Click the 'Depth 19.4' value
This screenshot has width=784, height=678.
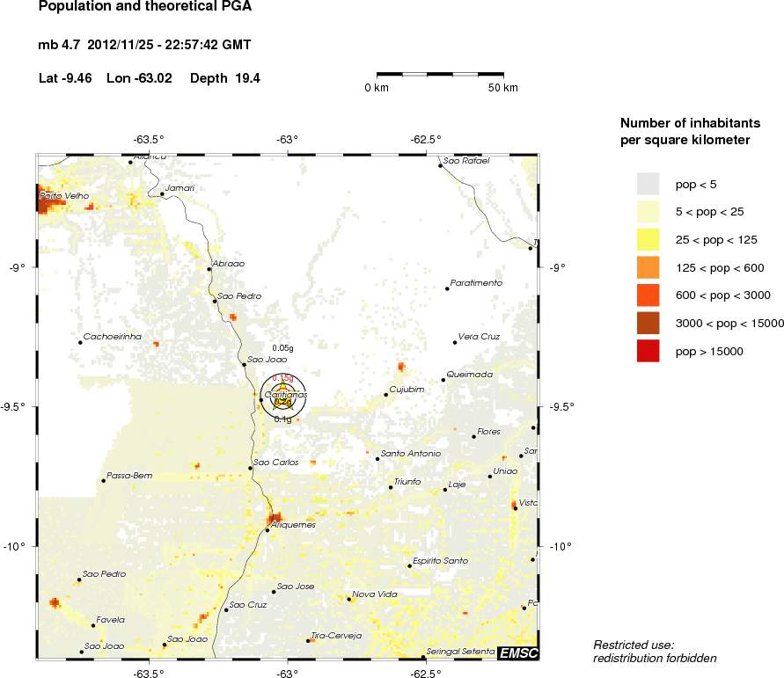225,78
